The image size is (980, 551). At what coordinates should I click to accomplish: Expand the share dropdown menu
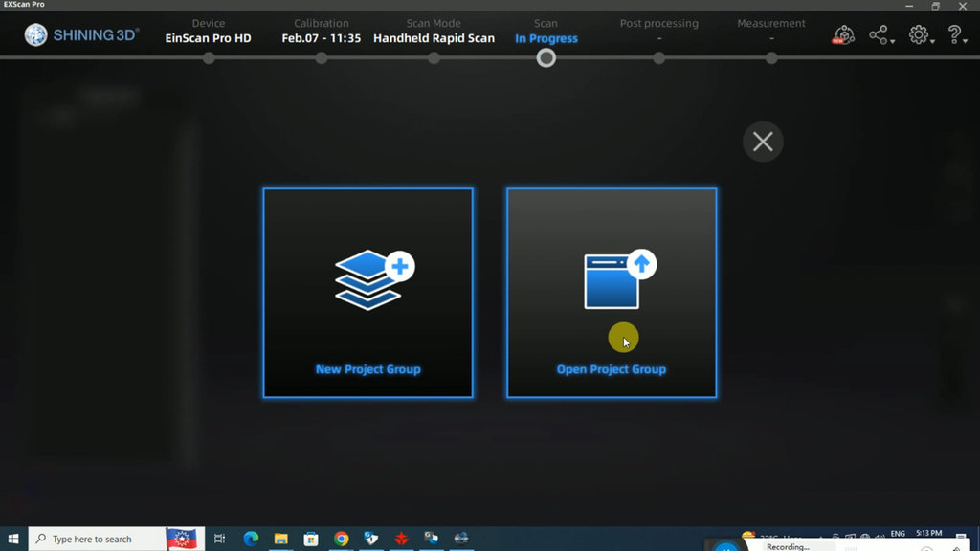coord(880,35)
